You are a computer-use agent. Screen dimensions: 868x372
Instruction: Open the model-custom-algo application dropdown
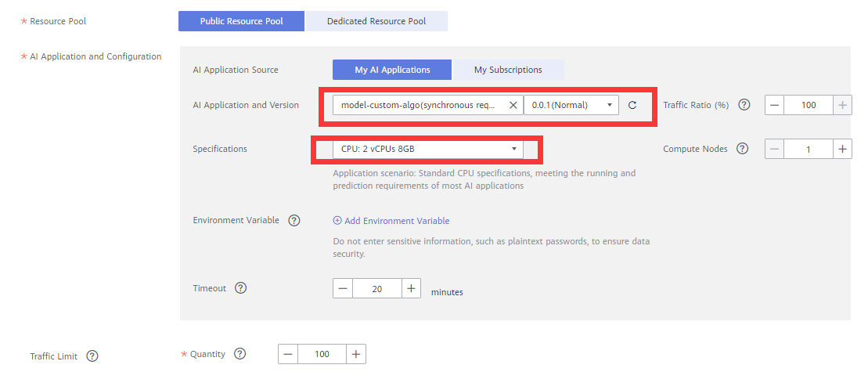[419, 105]
